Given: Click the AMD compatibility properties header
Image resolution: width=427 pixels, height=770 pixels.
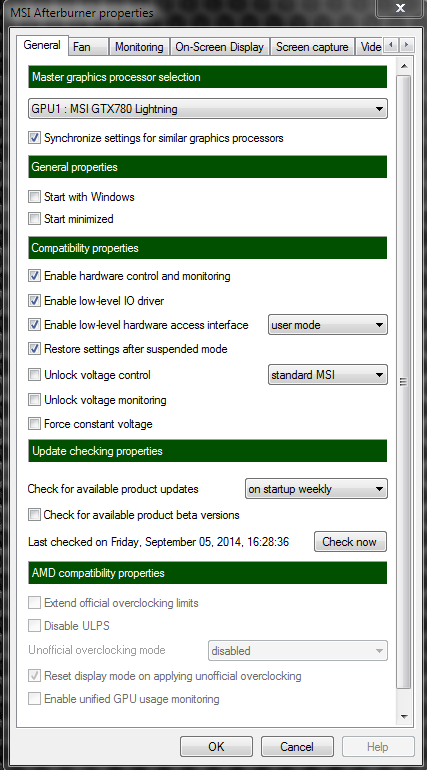Looking at the screenshot, I should (x=208, y=573).
